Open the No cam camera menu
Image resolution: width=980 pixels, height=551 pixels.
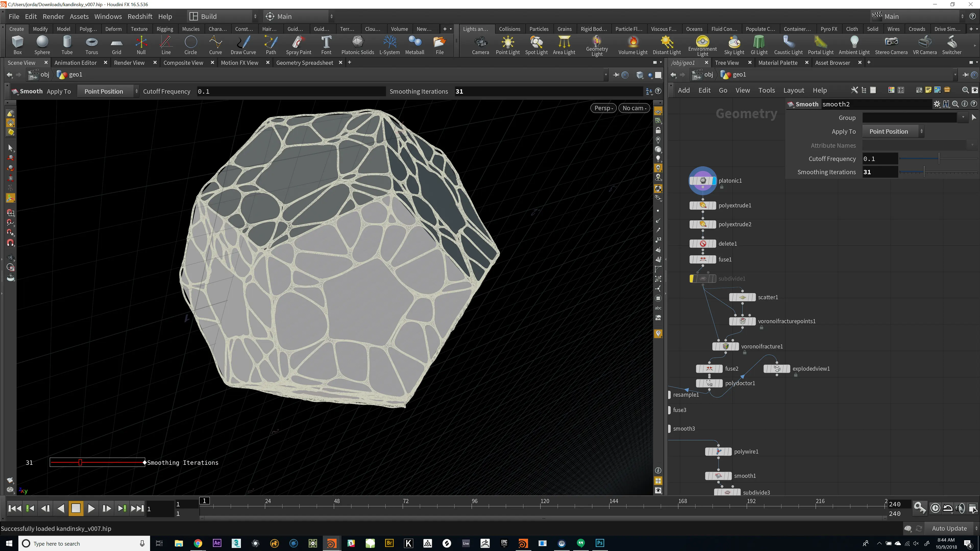coord(634,108)
